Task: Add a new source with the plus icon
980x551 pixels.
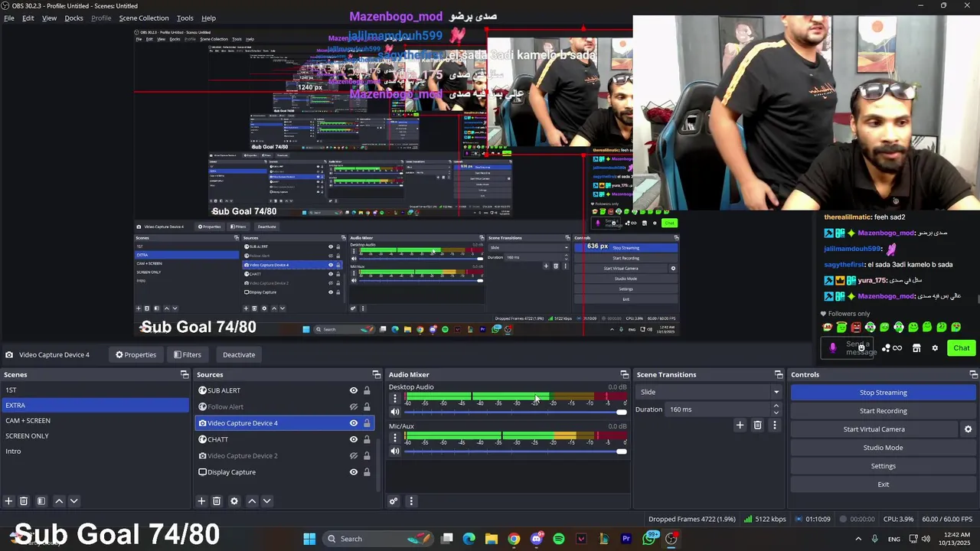Action: coord(201,501)
